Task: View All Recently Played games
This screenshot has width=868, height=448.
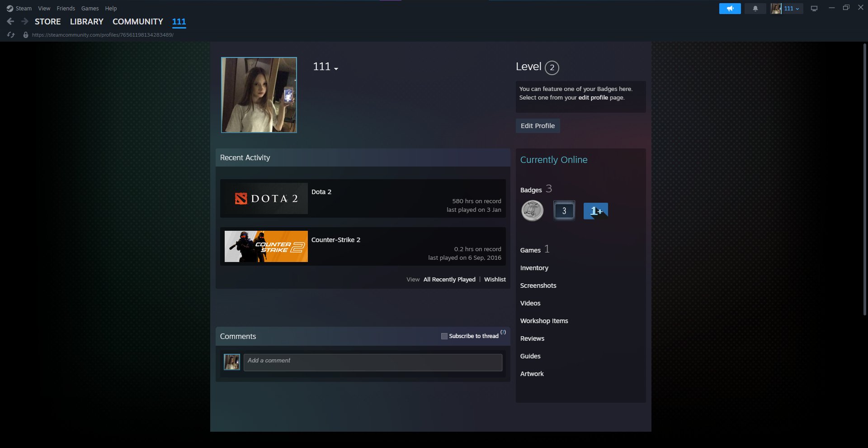Action: point(449,280)
